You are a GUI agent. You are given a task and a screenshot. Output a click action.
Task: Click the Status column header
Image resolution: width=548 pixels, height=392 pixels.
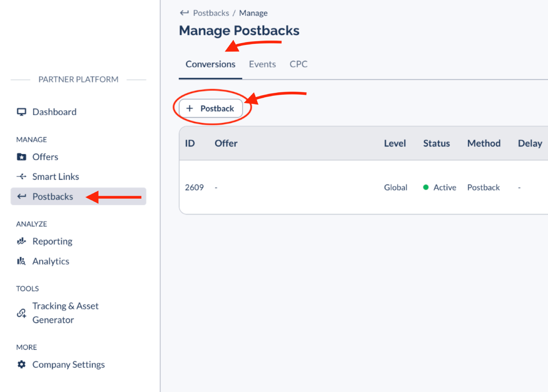(437, 143)
